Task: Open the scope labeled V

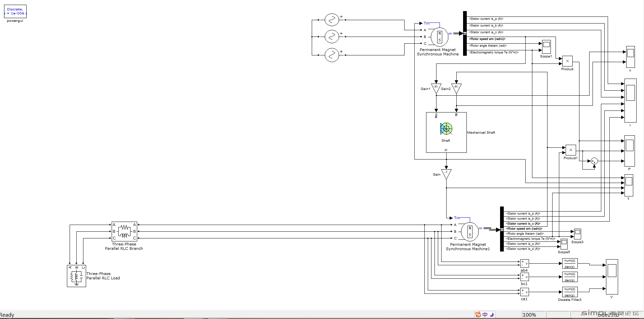Action: click(612, 277)
